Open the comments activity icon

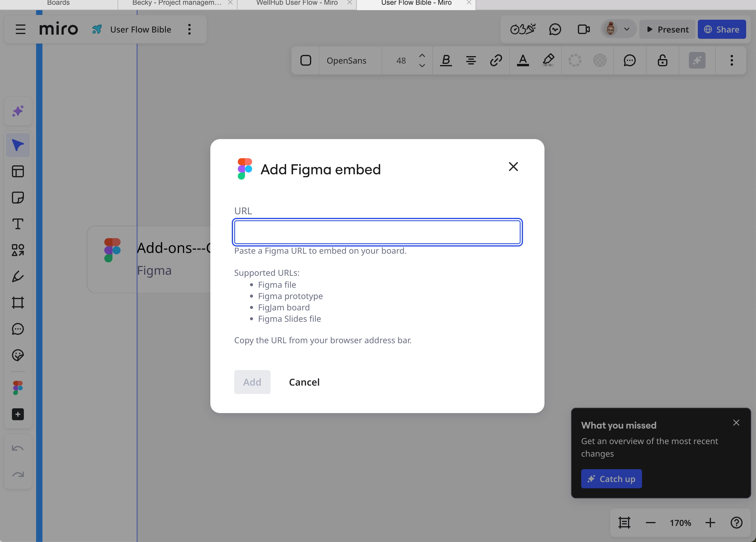tap(555, 29)
